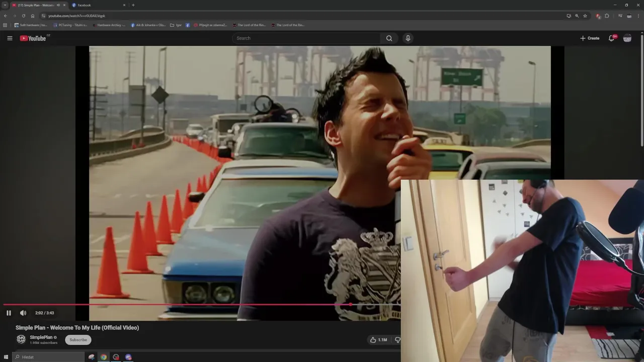Click the red progress bar scrubber handle

click(351, 305)
